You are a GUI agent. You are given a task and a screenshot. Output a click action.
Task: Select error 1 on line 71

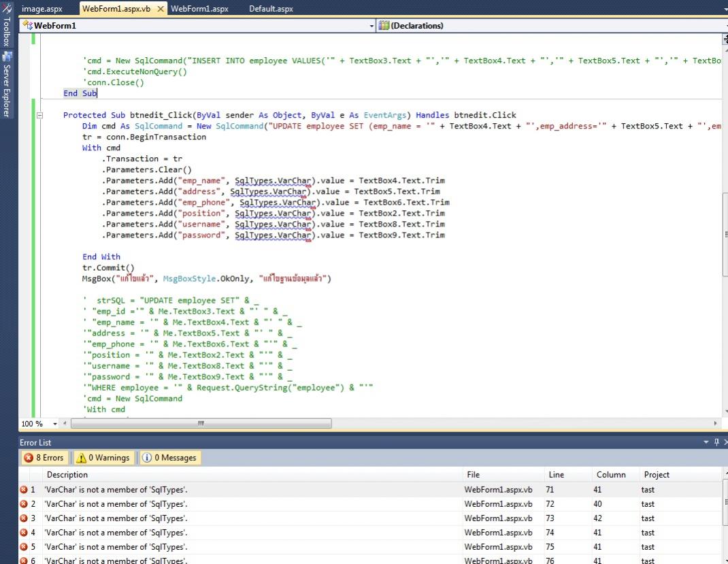pyautogui.click(x=370, y=490)
